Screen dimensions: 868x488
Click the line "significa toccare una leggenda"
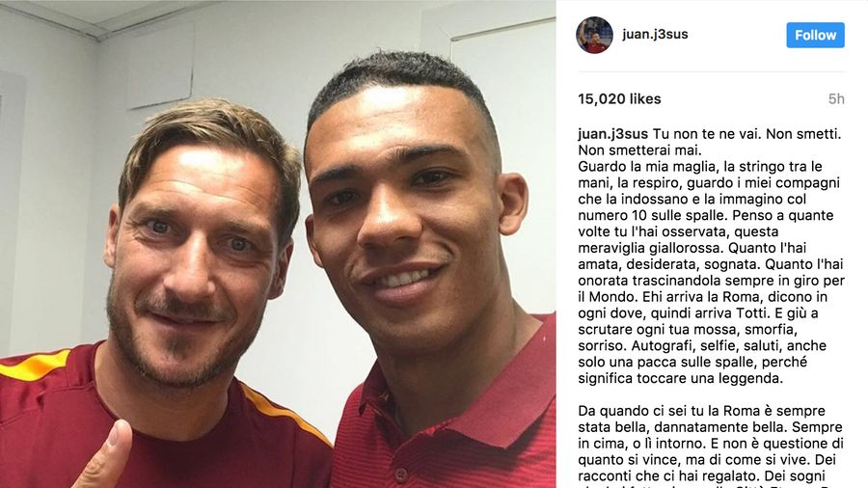680,378
